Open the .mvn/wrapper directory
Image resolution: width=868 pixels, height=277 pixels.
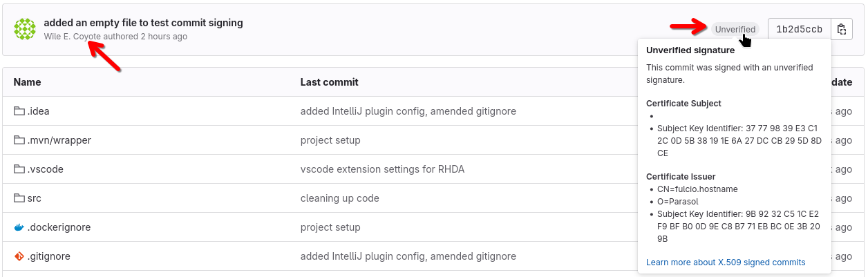click(x=59, y=140)
